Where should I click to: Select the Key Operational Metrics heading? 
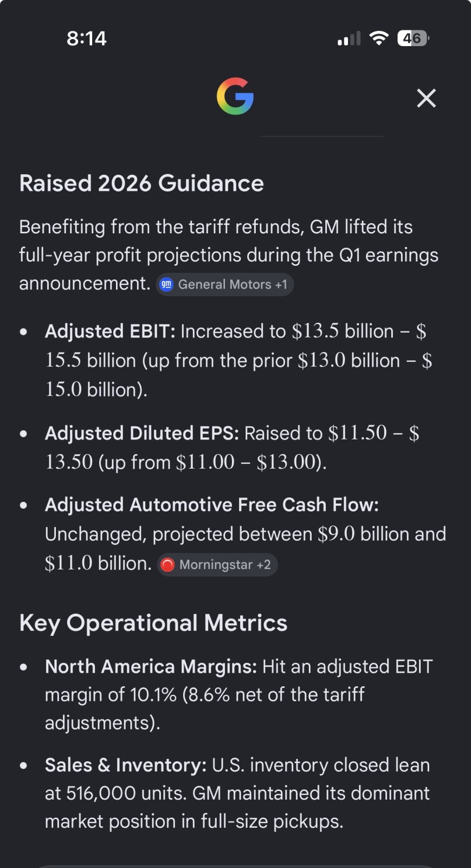point(153,623)
